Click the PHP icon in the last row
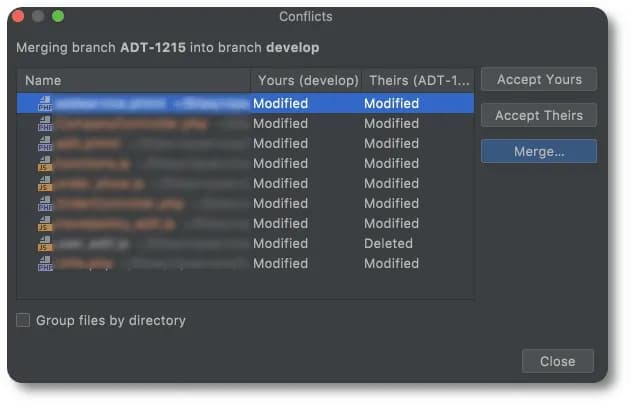631x406 pixels. 45,264
